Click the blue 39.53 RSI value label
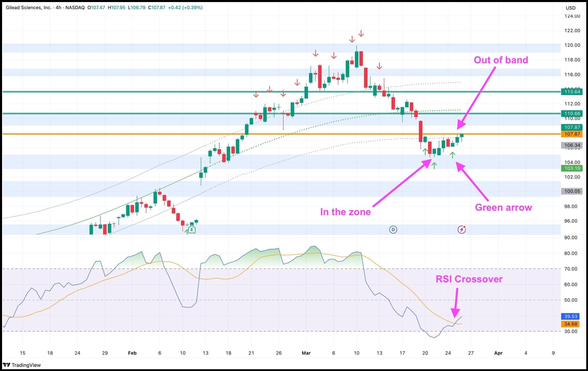 click(x=571, y=316)
